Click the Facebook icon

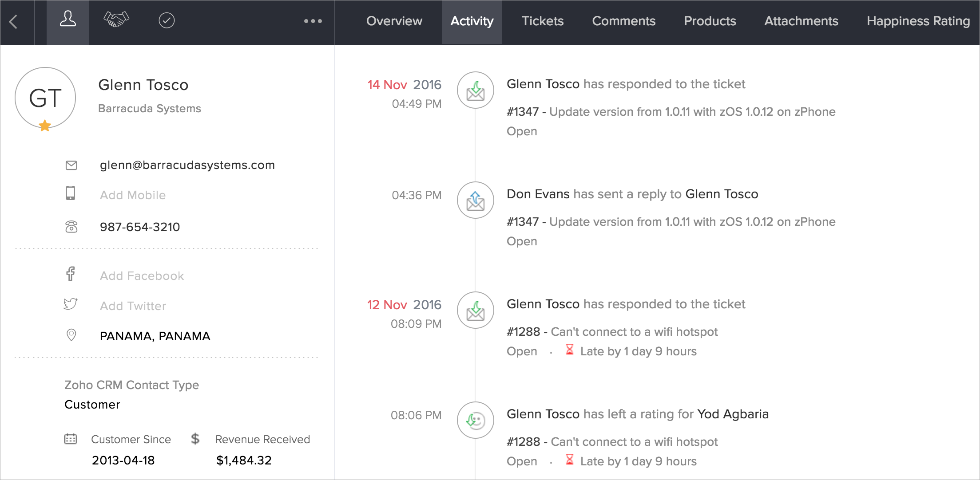click(71, 274)
